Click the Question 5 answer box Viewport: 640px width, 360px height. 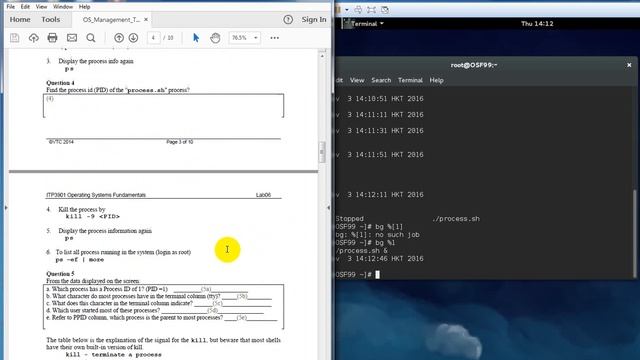click(x=163, y=307)
